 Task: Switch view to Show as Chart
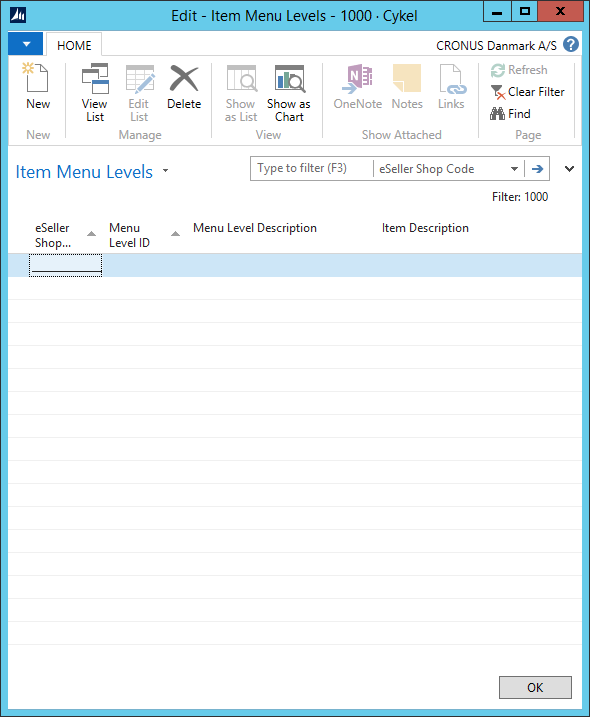(289, 93)
